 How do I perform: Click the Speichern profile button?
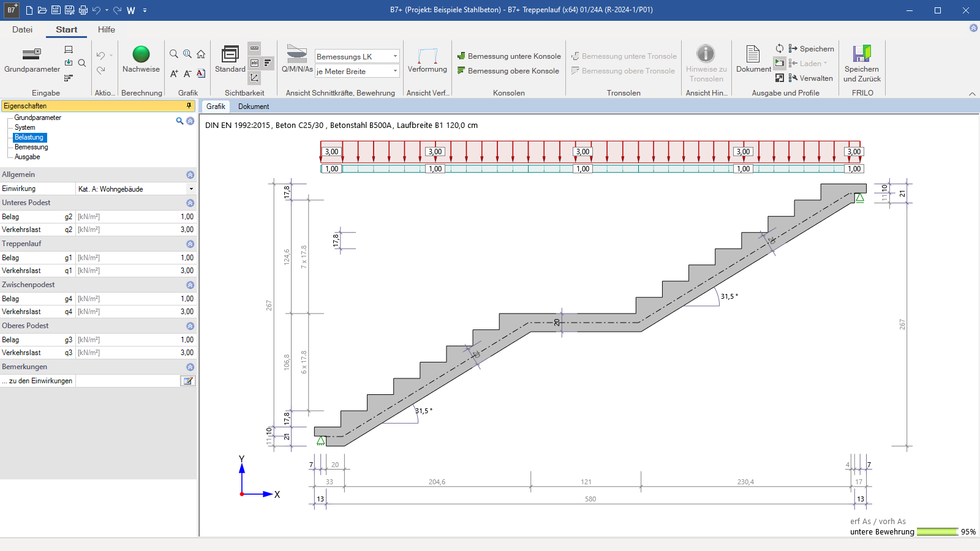pos(811,48)
